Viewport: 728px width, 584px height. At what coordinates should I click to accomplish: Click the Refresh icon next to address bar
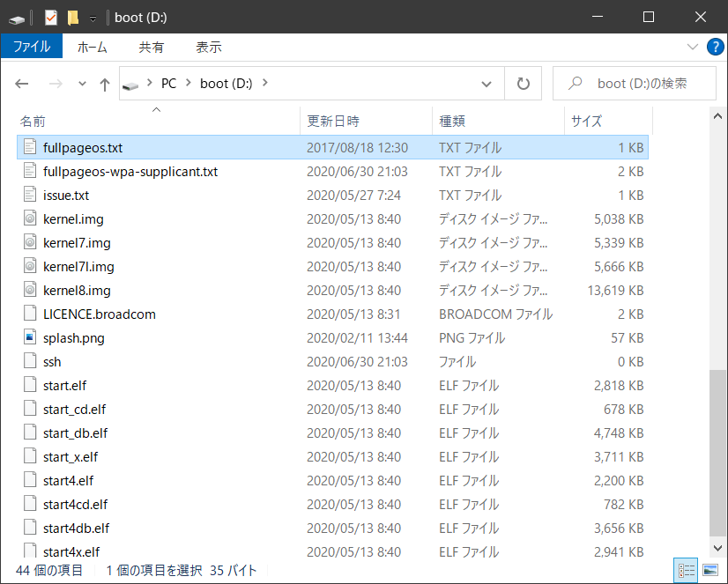coord(524,83)
